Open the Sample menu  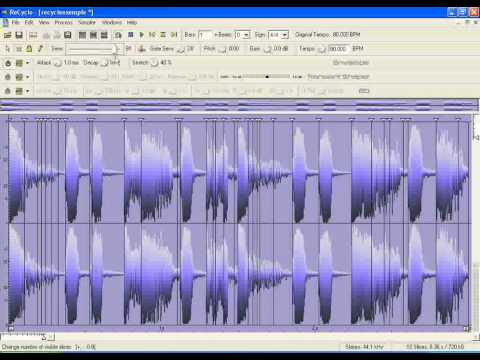87,22
